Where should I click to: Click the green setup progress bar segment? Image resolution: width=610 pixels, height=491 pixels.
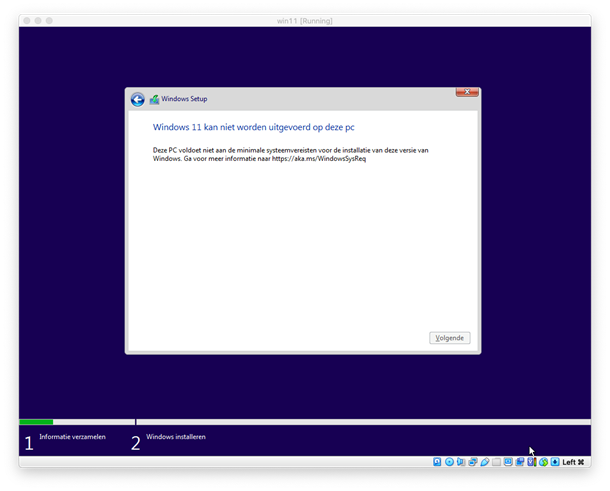(36, 422)
